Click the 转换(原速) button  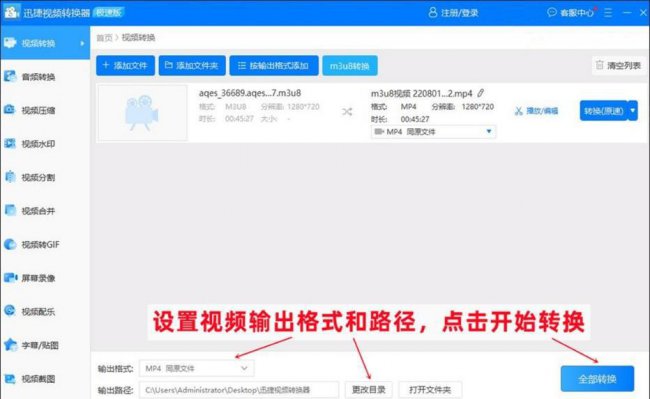click(604, 111)
